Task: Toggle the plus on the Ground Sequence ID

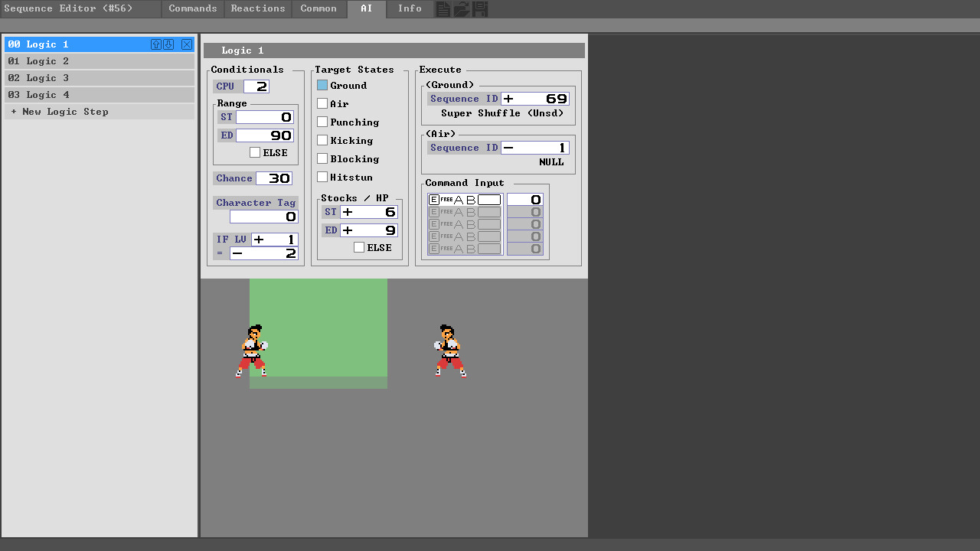Action: (508, 98)
